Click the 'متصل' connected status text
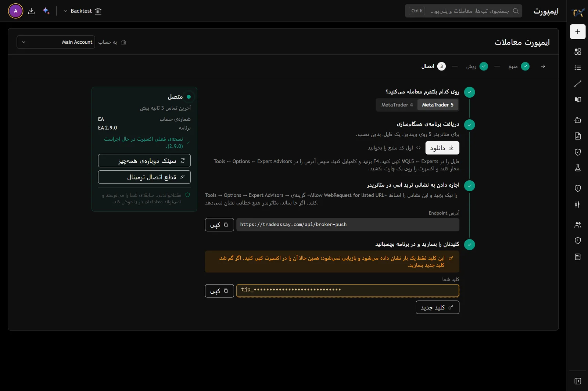 coord(175,97)
